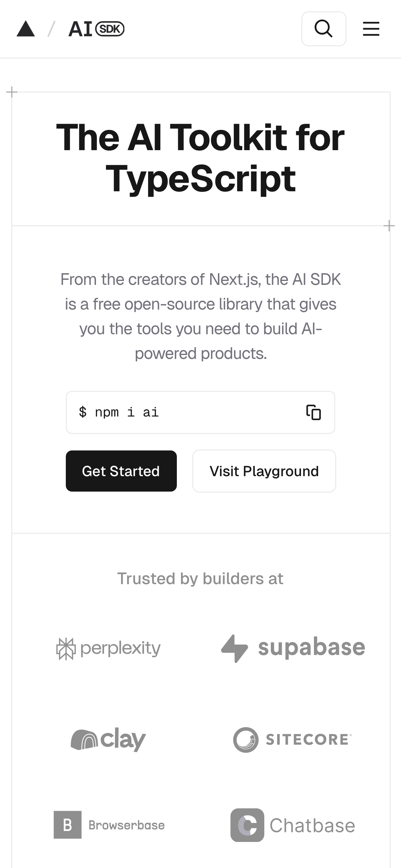Click the AI Toolkit for TypeScript heading
The width and height of the screenshot is (401, 868).
[x=200, y=158]
